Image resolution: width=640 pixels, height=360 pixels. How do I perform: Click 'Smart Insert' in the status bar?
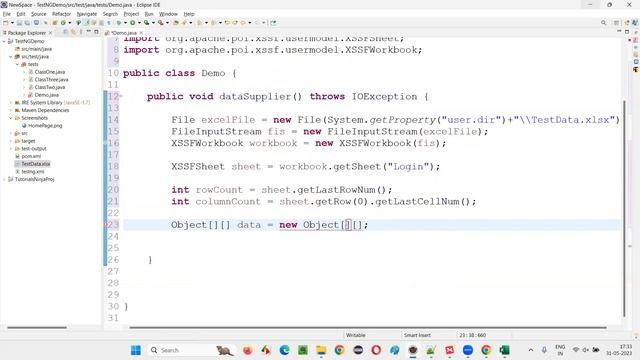point(417,335)
